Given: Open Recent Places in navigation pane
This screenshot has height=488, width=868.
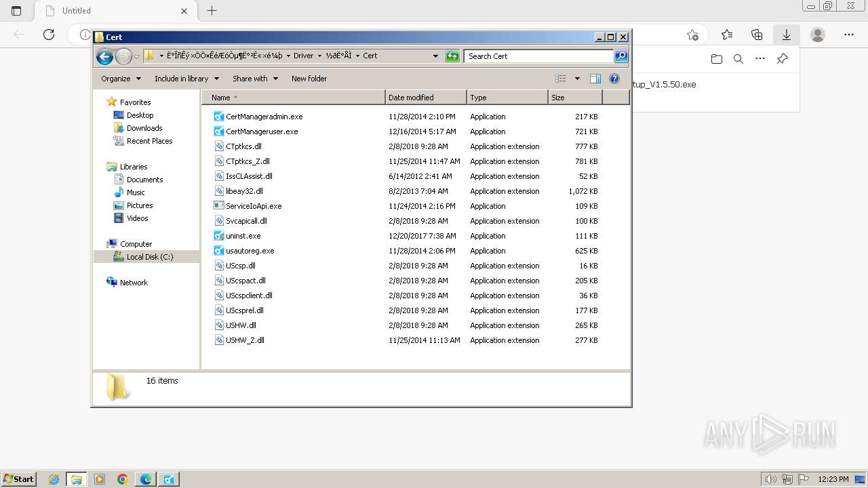Looking at the screenshot, I should [149, 141].
